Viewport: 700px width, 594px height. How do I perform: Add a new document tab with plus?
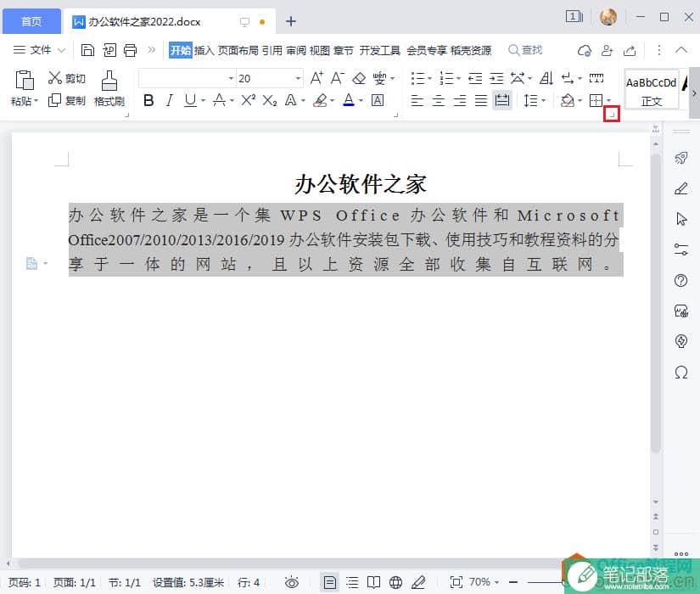tap(291, 21)
